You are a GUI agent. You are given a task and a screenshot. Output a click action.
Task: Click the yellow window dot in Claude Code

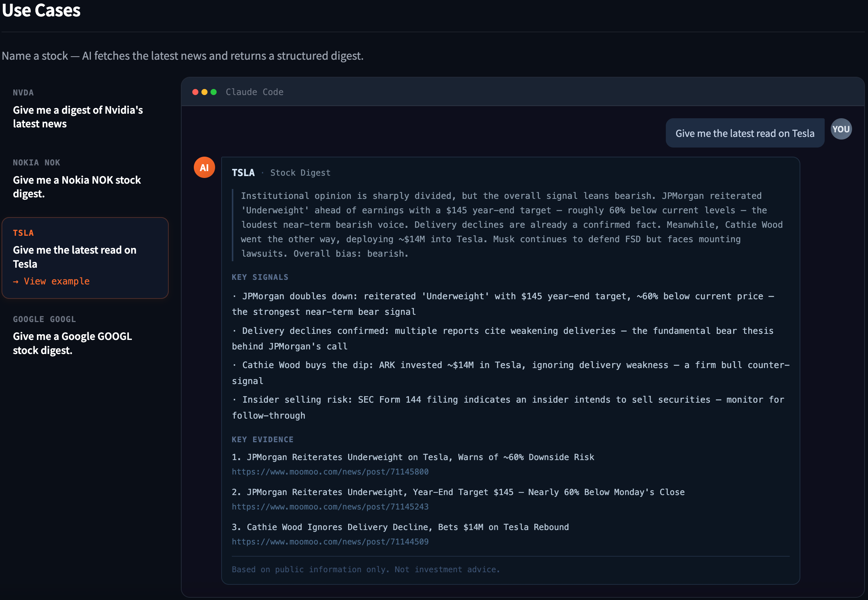(204, 92)
